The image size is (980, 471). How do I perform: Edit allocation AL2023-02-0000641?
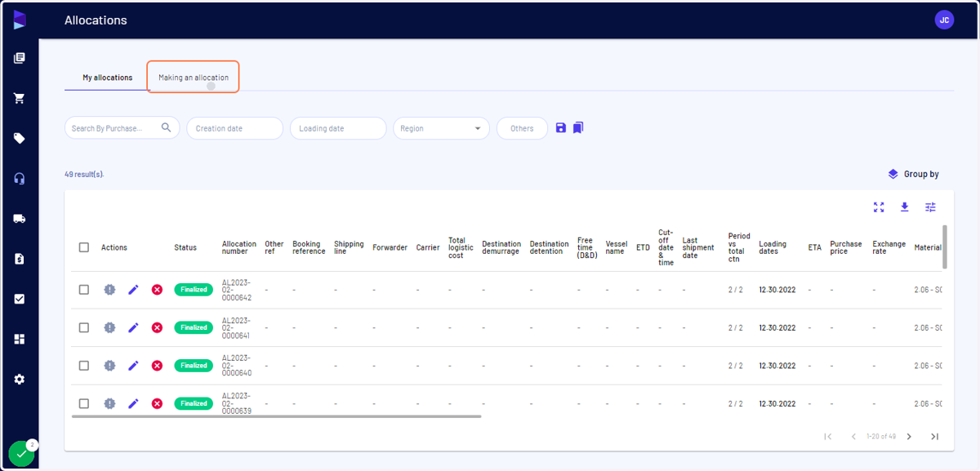click(133, 327)
